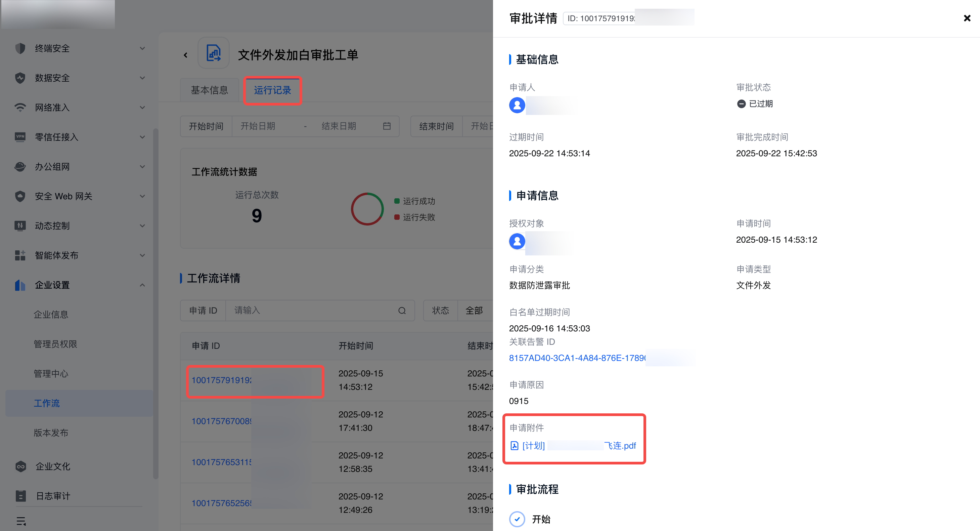Click the sidebar vertical scrollbar
Image resolution: width=980 pixels, height=531 pixels.
pos(155,303)
